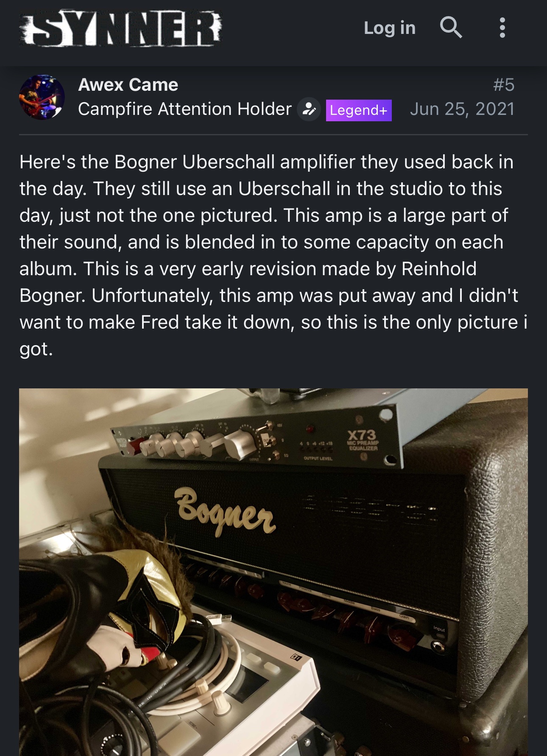Click the Log in link
Viewport: 547px width, 756px height.
click(390, 28)
